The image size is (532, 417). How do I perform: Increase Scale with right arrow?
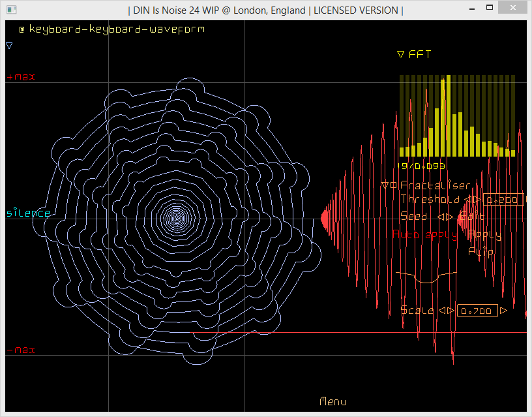coord(450,311)
